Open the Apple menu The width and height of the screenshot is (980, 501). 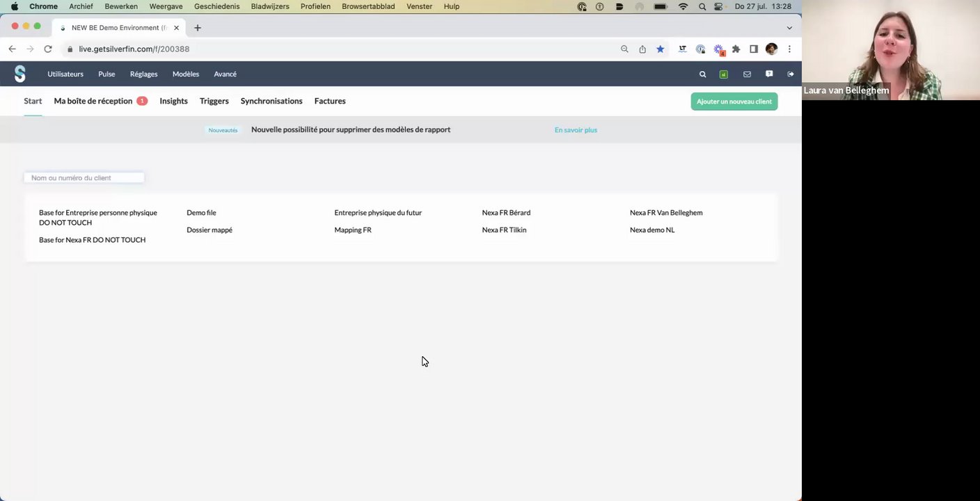click(14, 6)
